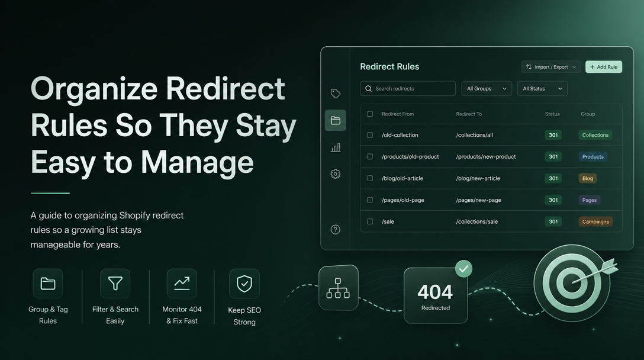Click 301 badge in /blog/old-article row

pyautogui.click(x=553, y=178)
